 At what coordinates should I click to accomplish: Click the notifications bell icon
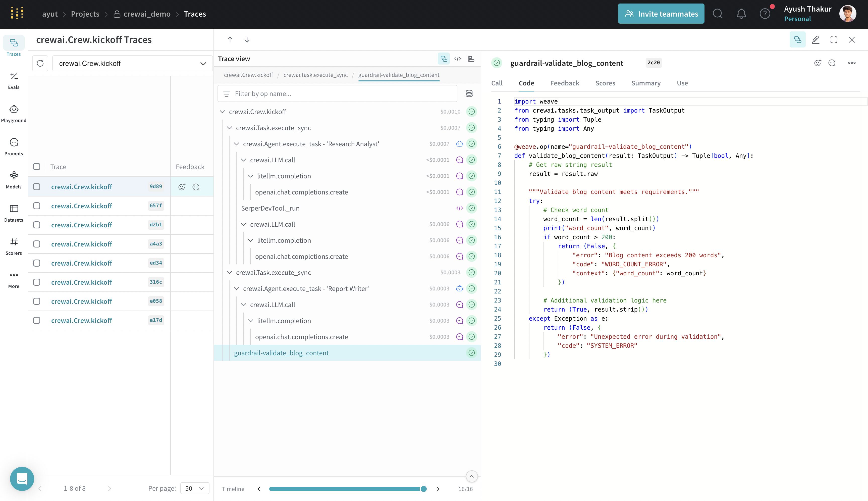741,14
